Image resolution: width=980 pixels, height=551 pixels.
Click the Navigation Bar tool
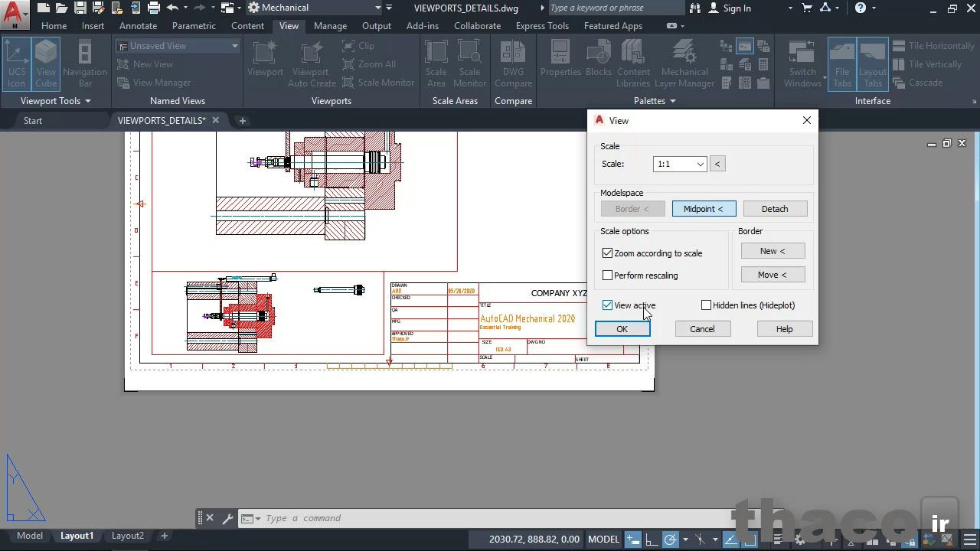[85, 64]
